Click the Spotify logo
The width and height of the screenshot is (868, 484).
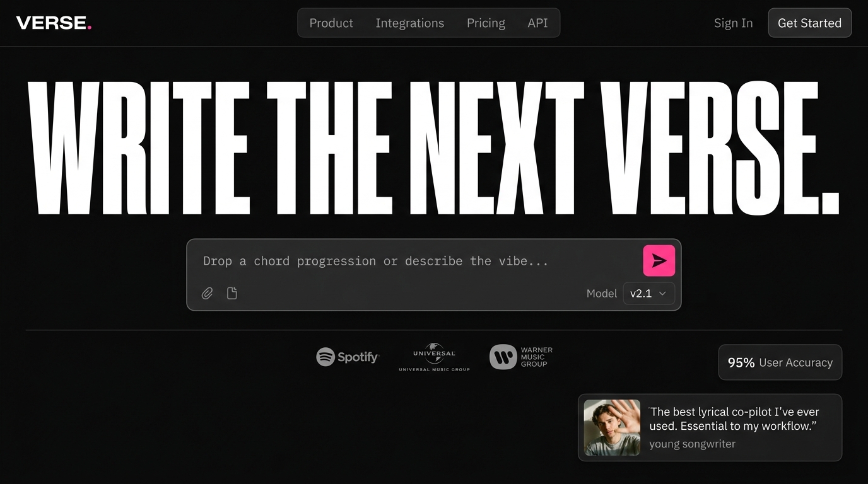[x=348, y=357]
